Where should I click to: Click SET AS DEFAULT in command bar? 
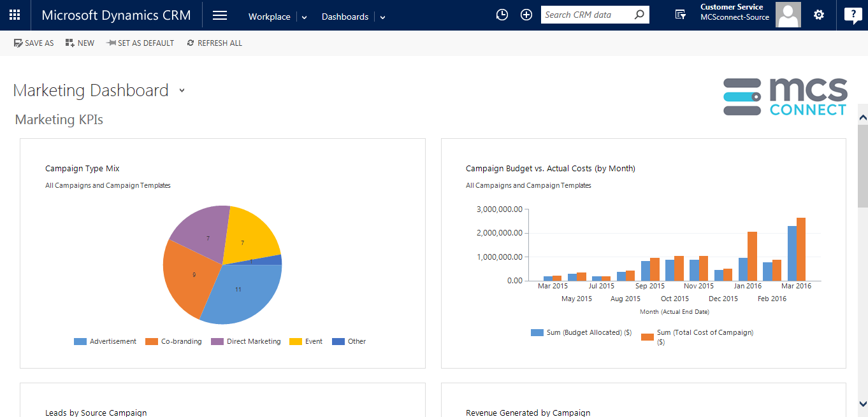140,43
